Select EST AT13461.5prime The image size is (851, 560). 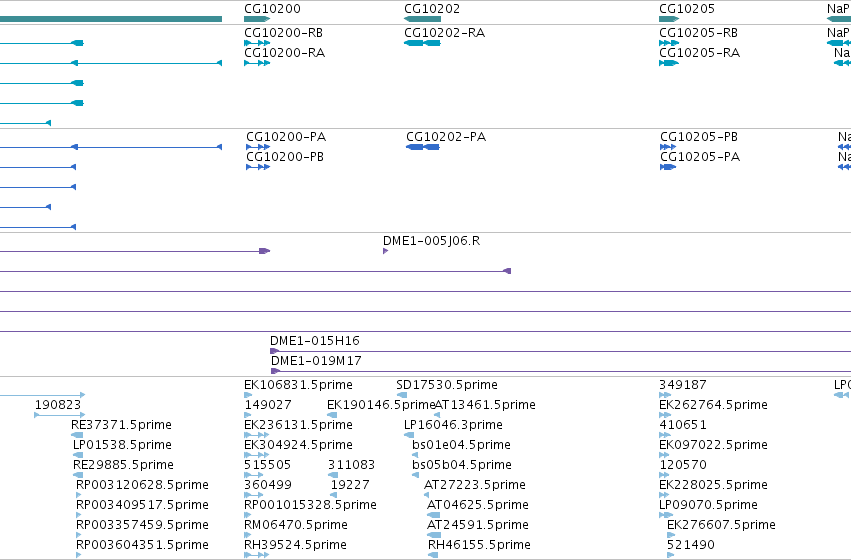click(486, 405)
